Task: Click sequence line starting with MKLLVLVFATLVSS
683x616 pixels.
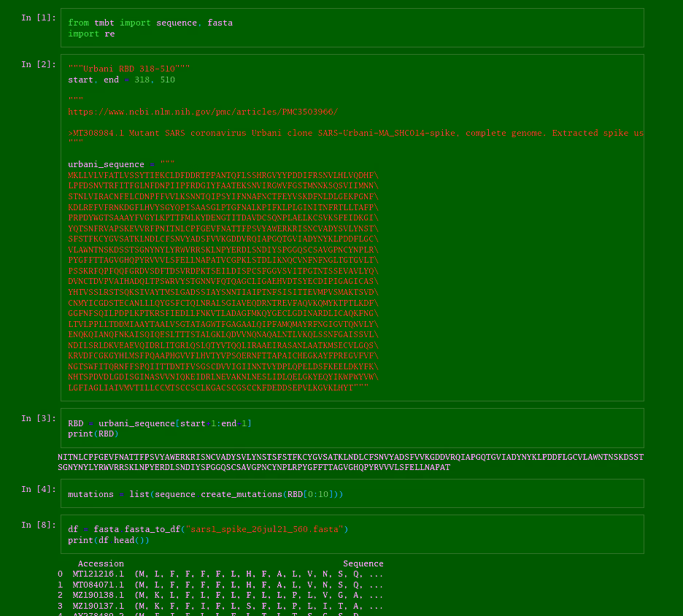Action: click(223, 175)
